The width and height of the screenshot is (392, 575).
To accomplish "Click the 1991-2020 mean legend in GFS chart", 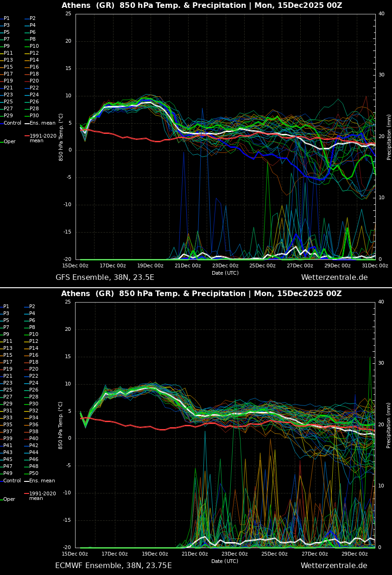I will 43,138.
